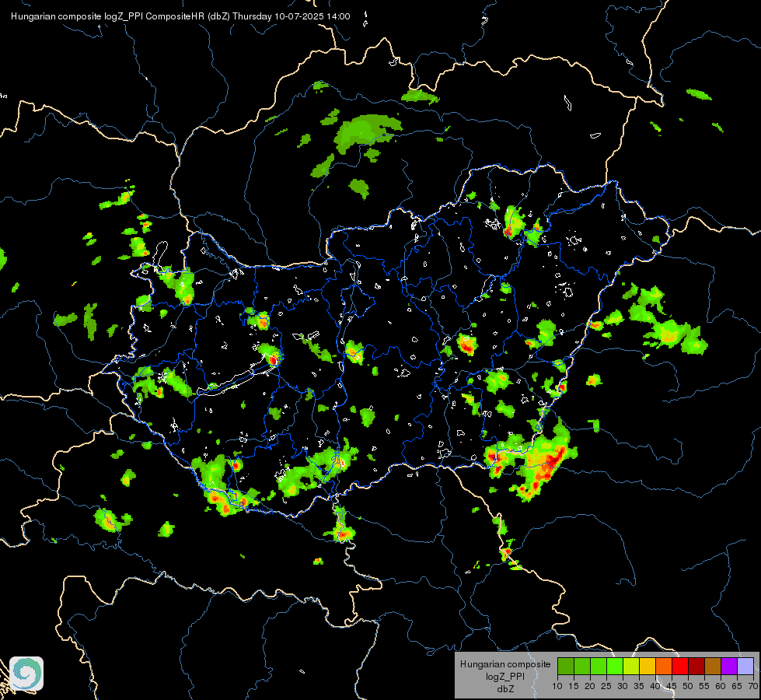Click the yellow 35–40 dBZ legend swatch
Image resolution: width=761 pixels, height=700 pixels.
click(x=648, y=666)
